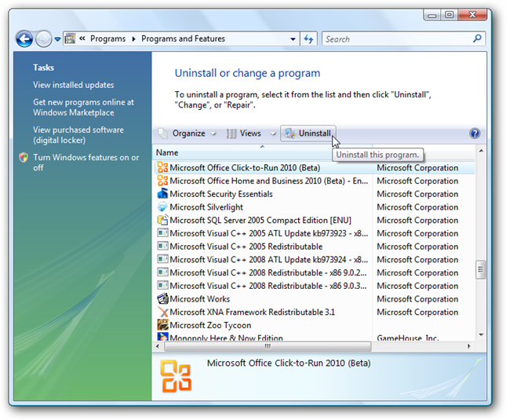Click the horizontal scrollbar left arrow
Viewport: 506px width, 420px height.
[158, 347]
